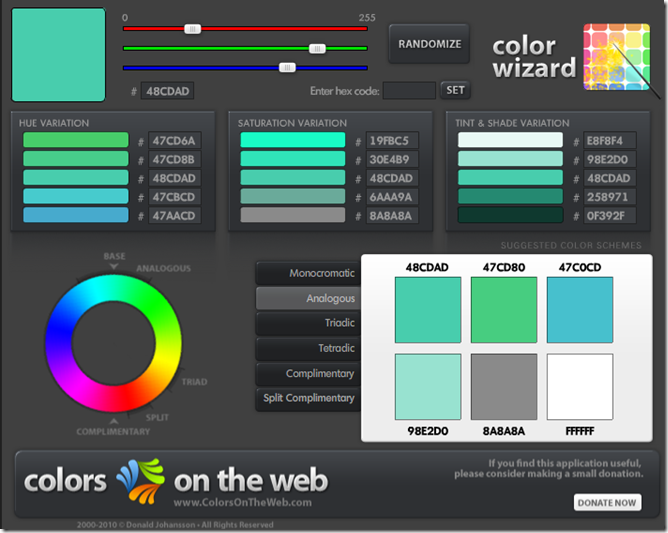Image resolution: width=668 pixels, height=533 pixels.
Task: Switch to the Triadic scheme
Action: click(x=306, y=323)
